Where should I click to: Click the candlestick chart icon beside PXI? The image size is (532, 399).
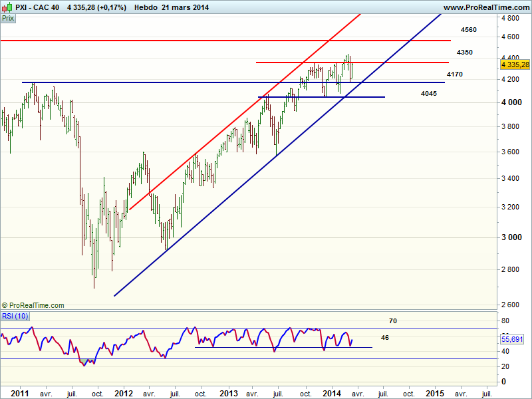[x=7, y=7]
